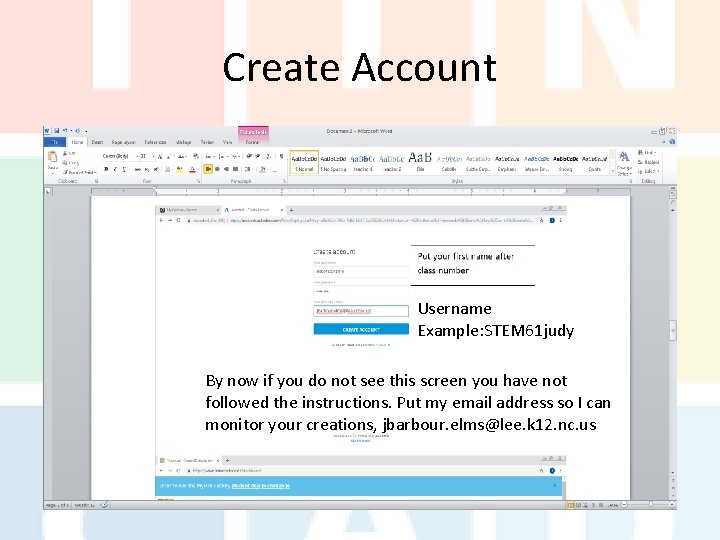Click the text highlight color icon
The image size is (720, 540).
pos(180,169)
